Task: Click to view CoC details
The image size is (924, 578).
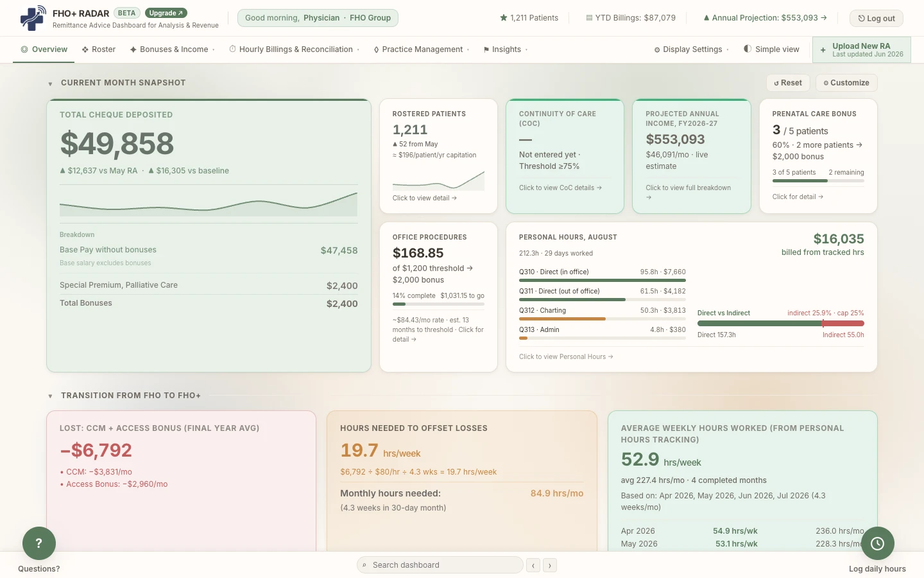Action: point(560,188)
